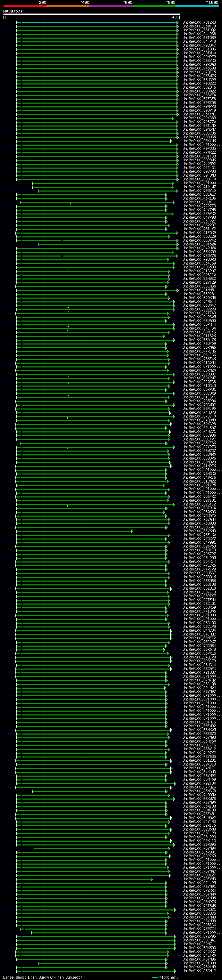The image size is (222, 980).
Task: Open hit UniRef100_C5WTC9
Action: point(199,26)
